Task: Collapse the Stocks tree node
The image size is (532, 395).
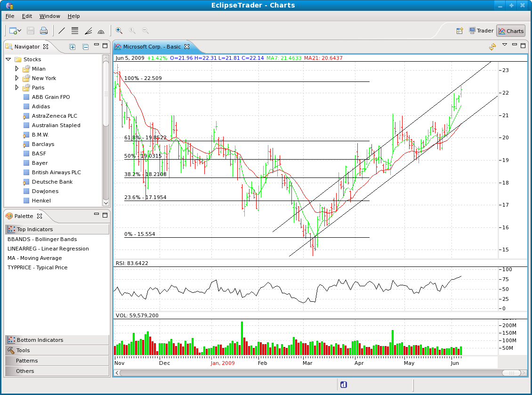Action: click(8, 59)
